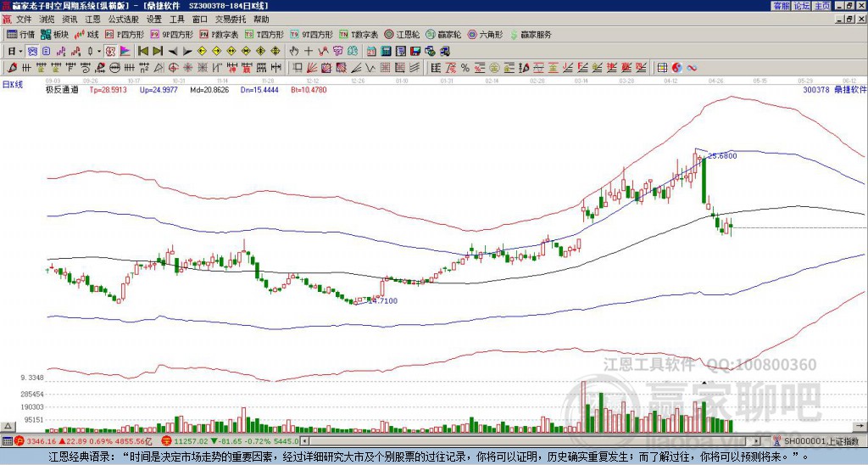
Task: Open the 行情 quotes view
Action: click(21, 34)
